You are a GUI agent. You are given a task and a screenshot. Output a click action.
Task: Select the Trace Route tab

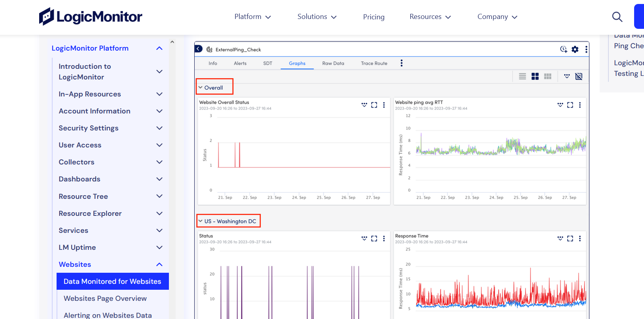[374, 63]
